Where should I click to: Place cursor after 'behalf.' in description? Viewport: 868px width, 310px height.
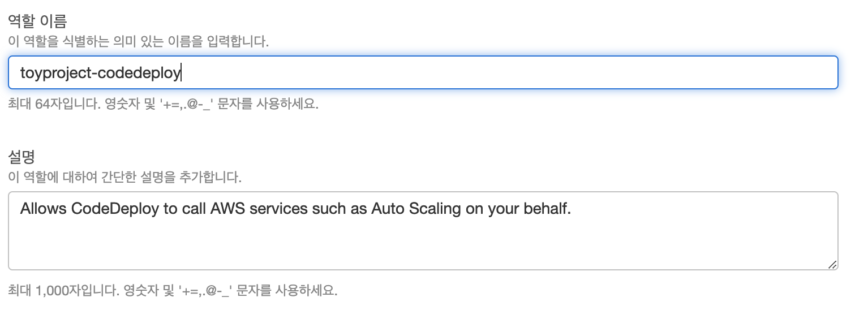573,209
